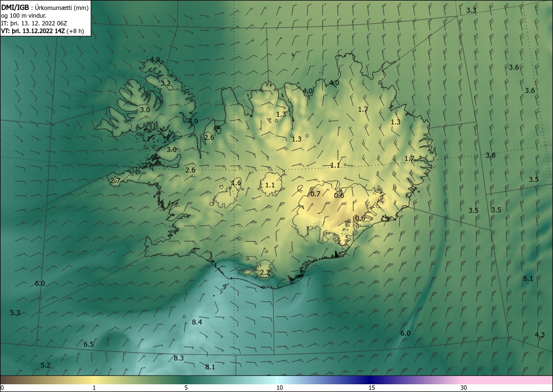Select the 'og 100 m vindur.' legend line

pyautogui.click(x=24, y=15)
